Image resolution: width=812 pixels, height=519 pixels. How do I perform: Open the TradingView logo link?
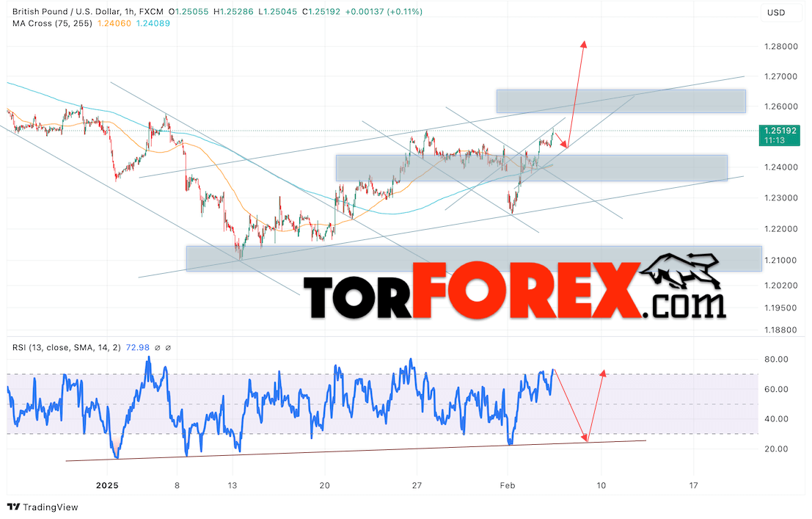click(x=43, y=507)
